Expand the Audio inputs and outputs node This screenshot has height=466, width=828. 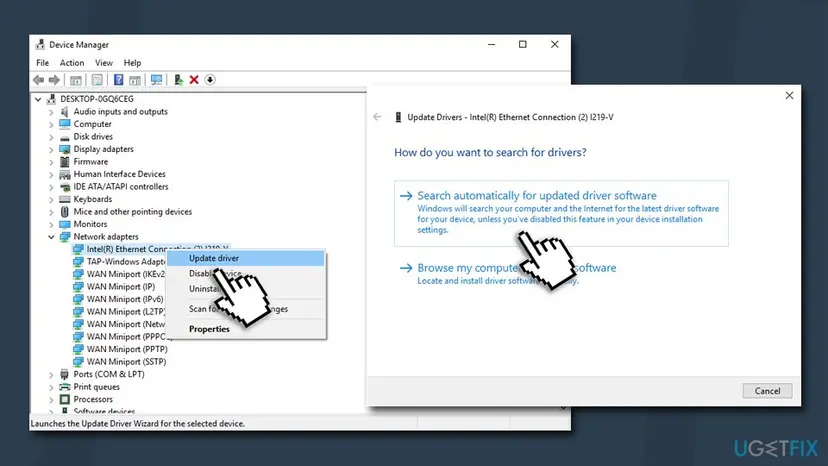[51, 111]
